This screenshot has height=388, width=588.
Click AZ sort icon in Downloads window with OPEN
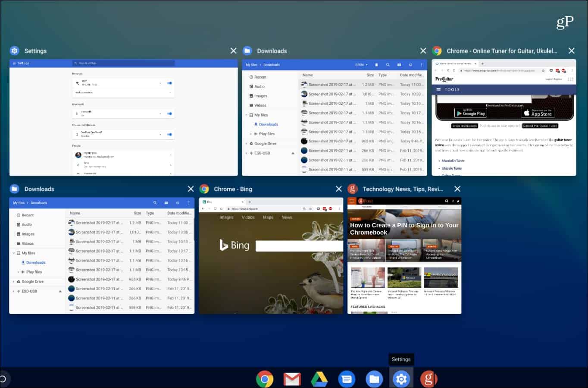coord(410,65)
